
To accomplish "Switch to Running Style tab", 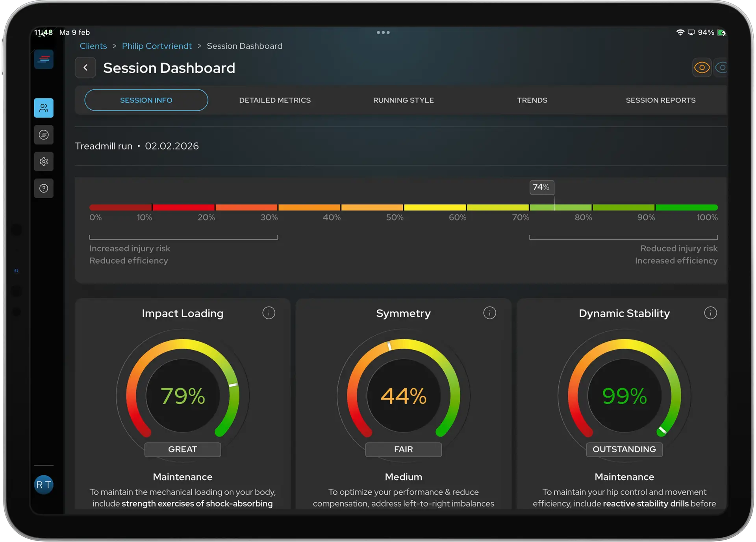I will [x=403, y=100].
